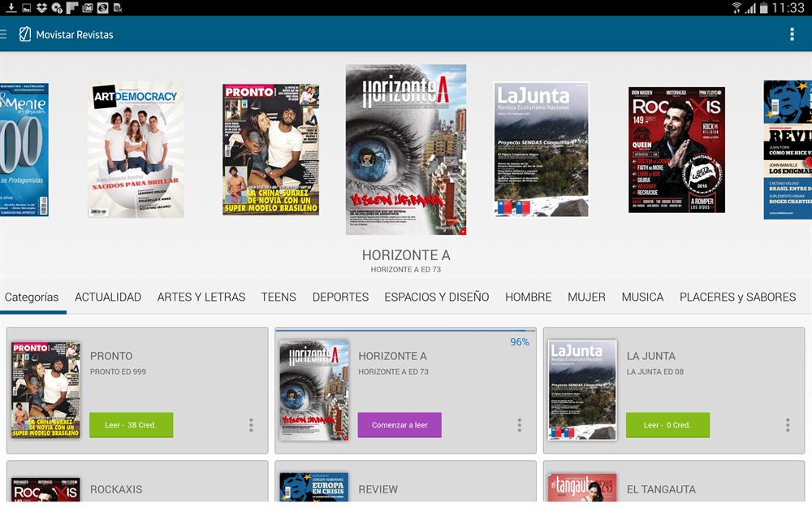
Task: Open the HOMBRE category tab
Action: [529, 297]
